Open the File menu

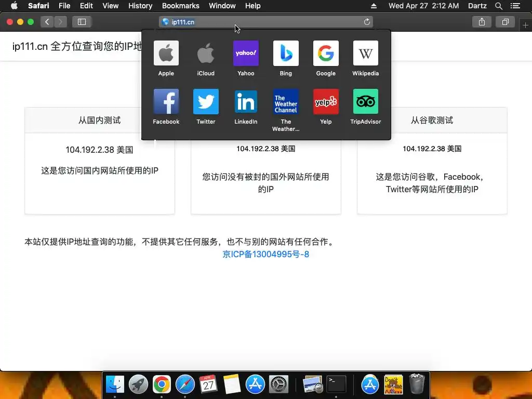click(64, 6)
